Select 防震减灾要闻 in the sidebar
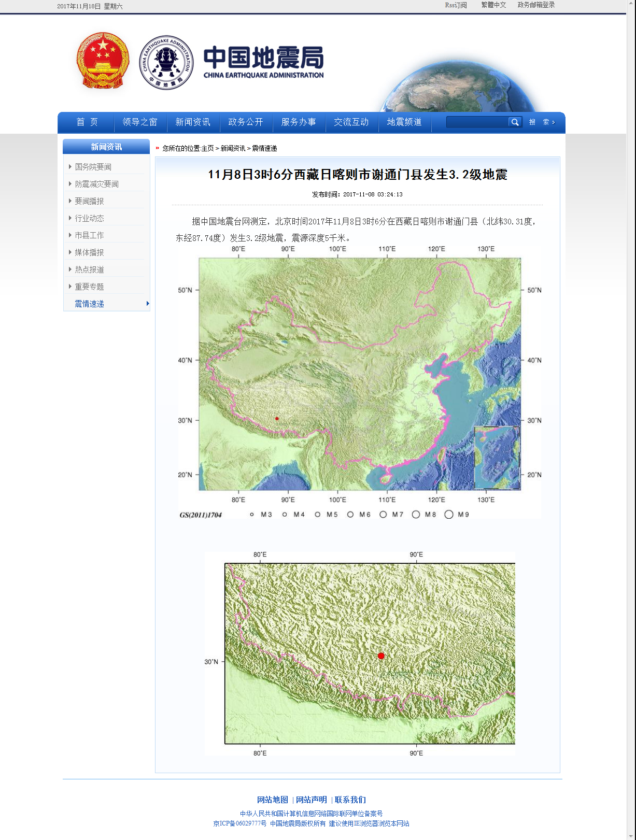636x840 pixels. (x=96, y=184)
